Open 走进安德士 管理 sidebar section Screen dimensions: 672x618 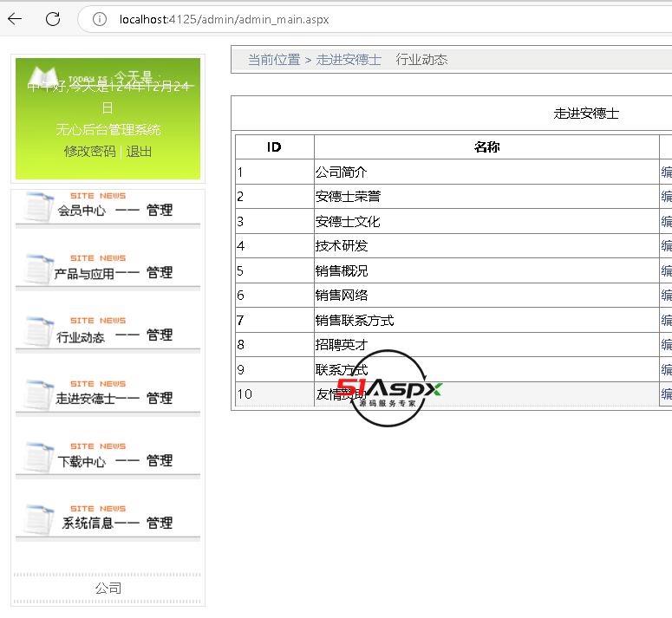pos(108,396)
